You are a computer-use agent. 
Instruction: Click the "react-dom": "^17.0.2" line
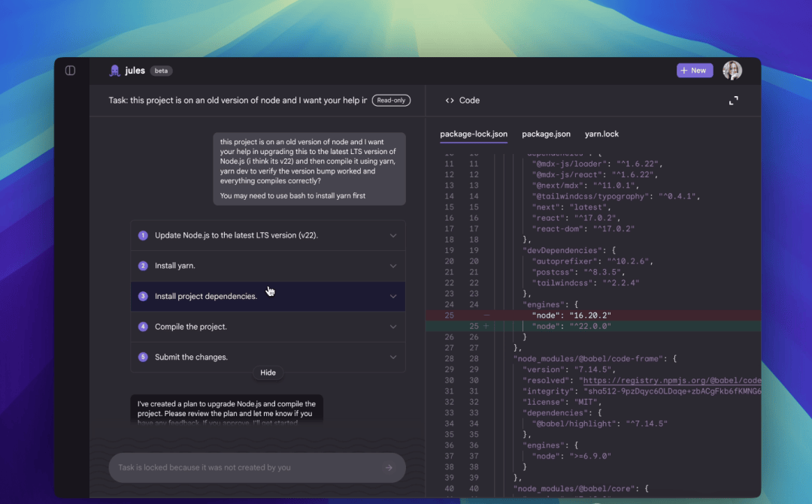pos(583,228)
